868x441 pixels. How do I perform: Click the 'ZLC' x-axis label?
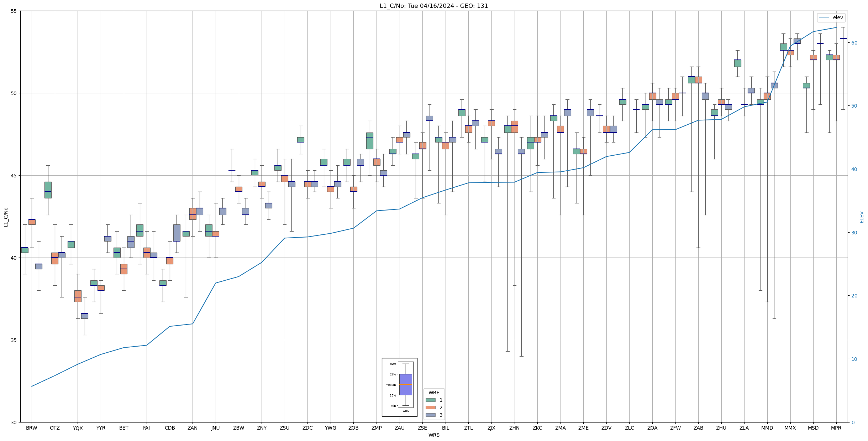click(630, 428)
